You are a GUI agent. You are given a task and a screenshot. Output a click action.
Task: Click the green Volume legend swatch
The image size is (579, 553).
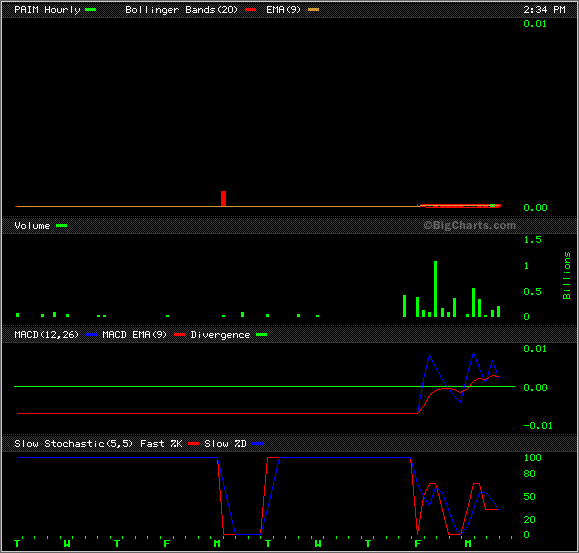61,226
